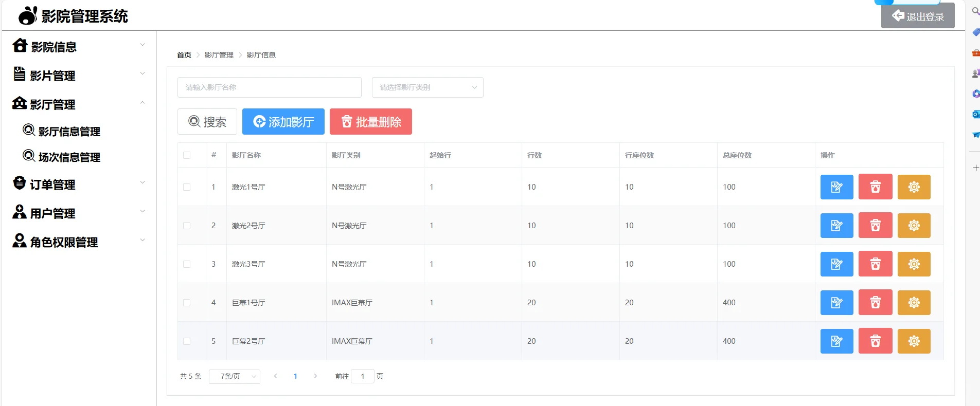This screenshot has width=980, height=406.
Task: Click the 搜索 button
Action: [207, 122]
